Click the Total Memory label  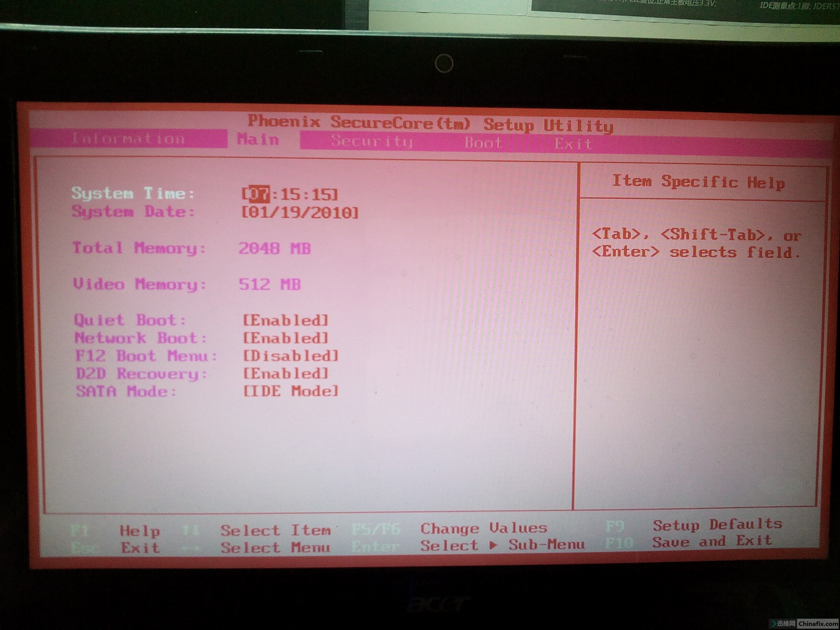(x=139, y=248)
